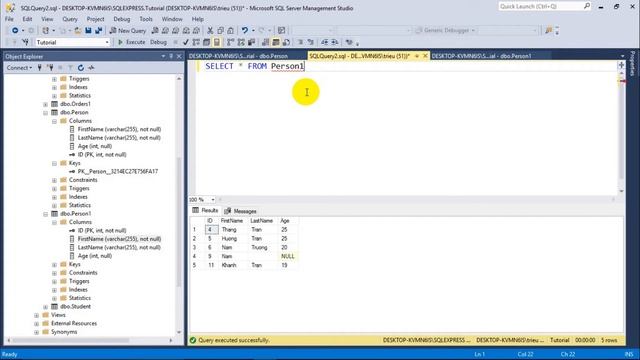Viewport: 640px width, 360px height.
Task: Click the FirstName column header in results
Action: pos(232,221)
